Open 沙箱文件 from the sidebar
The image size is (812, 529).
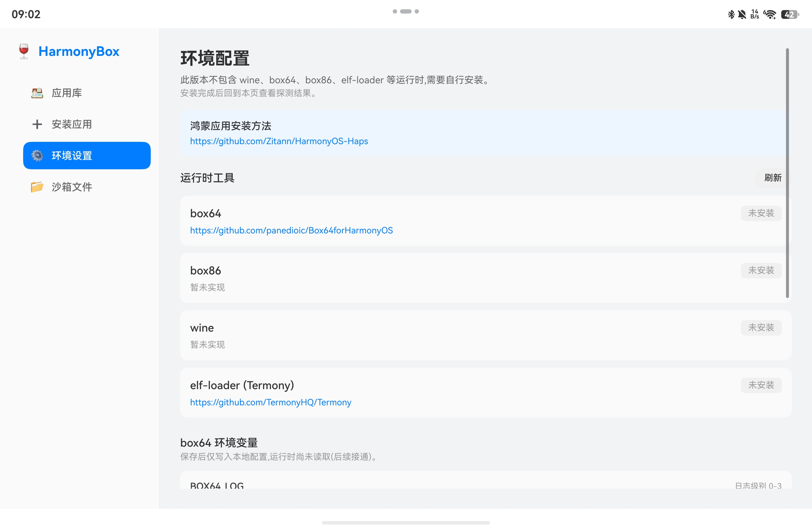tap(87, 187)
